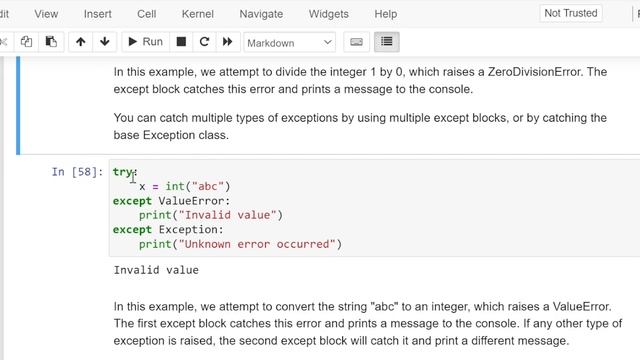Interrupt the kernel with the stop icon
Screen dimensions: 640x360
tap(181, 42)
